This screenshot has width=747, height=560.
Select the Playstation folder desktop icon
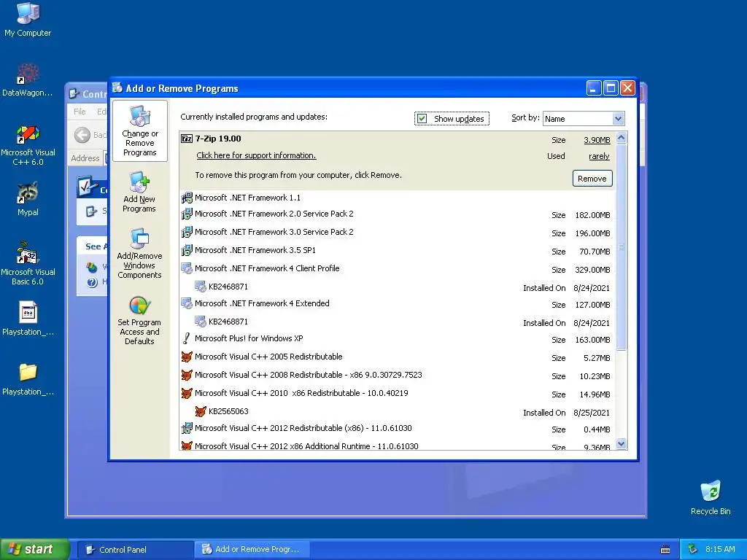28,373
